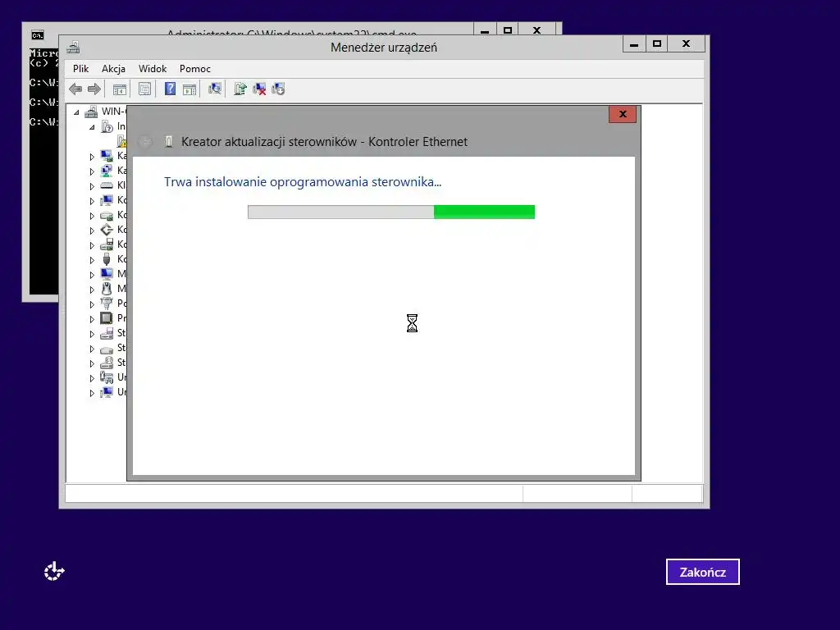
Task: Collapse the other devices (In) node
Action: 92,127
